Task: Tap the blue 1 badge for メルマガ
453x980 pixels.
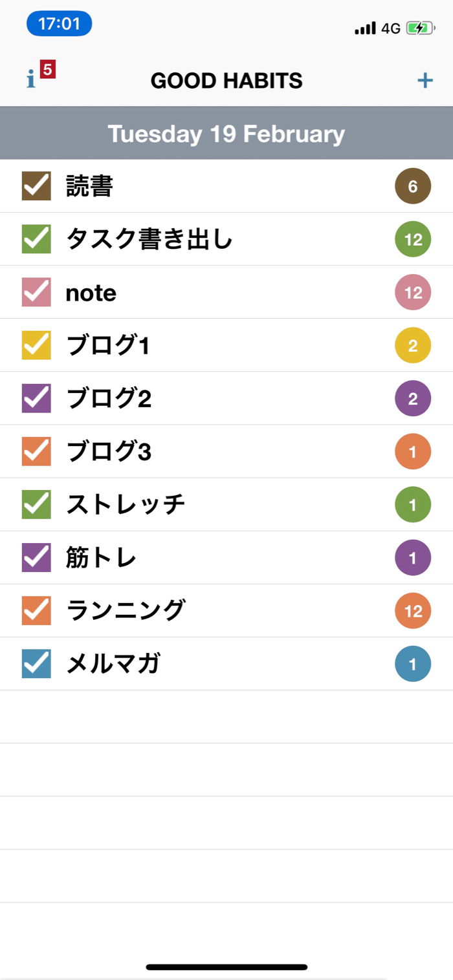Action: coord(413,663)
